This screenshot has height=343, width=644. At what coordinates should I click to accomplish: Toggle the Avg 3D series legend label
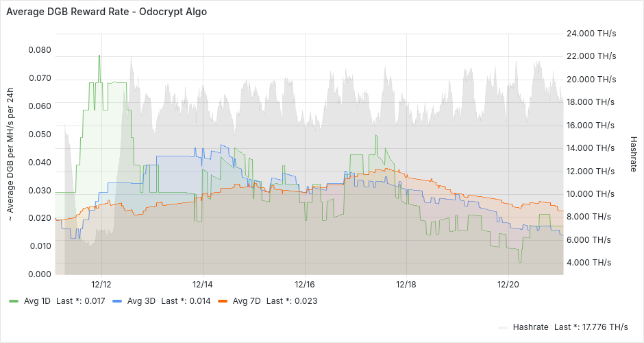pyautogui.click(x=140, y=300)
